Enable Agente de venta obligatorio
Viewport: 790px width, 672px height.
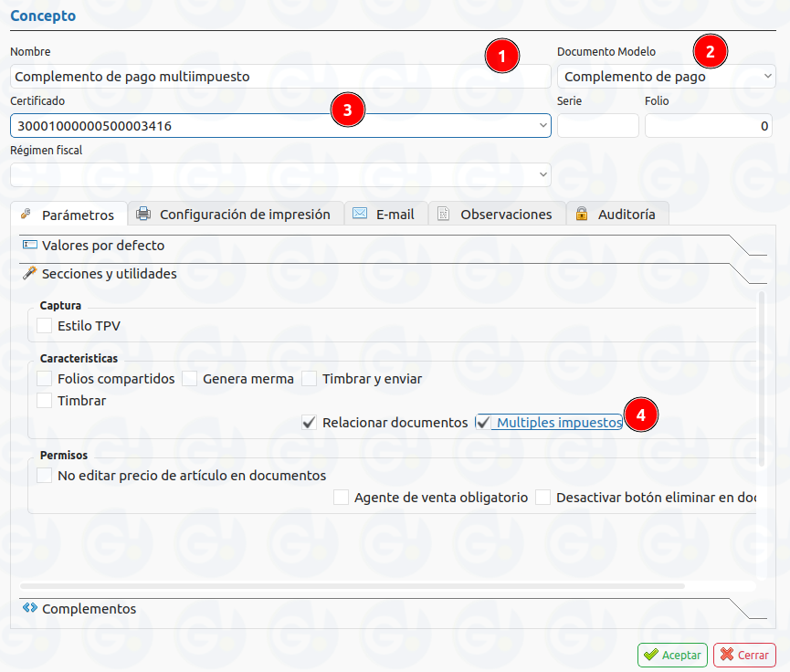(341, 498)
